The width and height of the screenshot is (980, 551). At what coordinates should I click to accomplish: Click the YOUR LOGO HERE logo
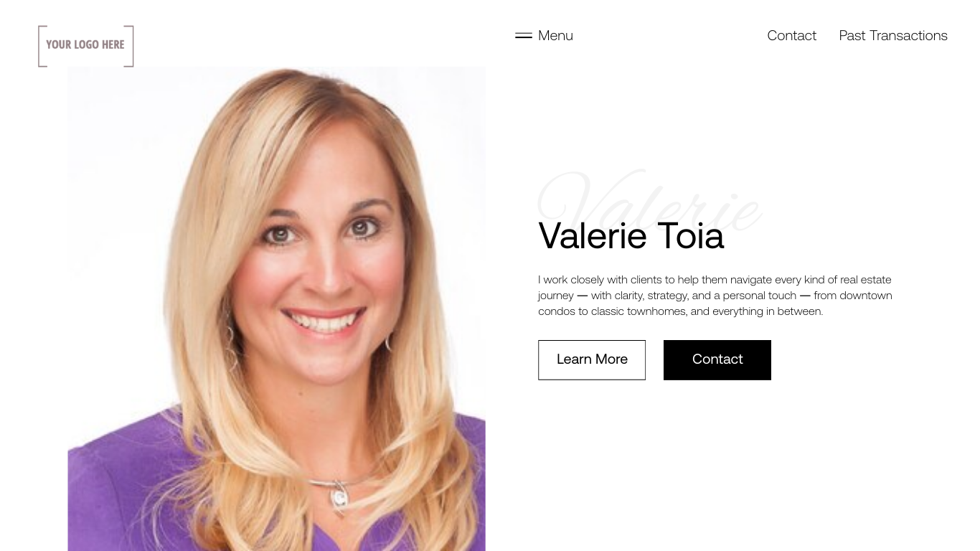pyautogui.click(x=86, y=46)
